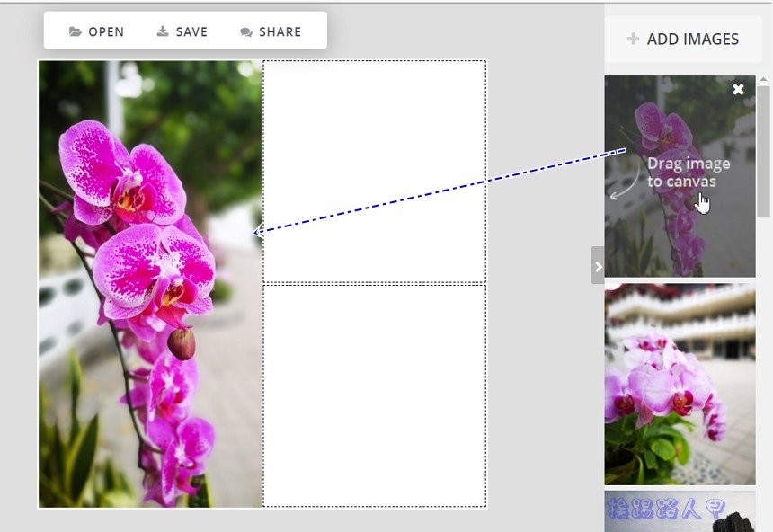773x532 pixels.
Task: Click the folder icon beside OPEN
Action: tap(76, 31)
